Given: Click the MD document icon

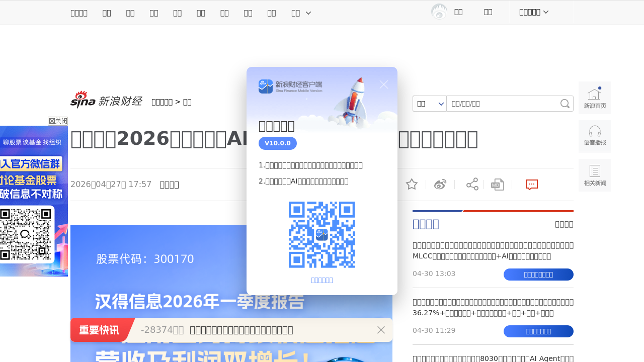Looking at the screenshot, I should [x=498, y=185].
